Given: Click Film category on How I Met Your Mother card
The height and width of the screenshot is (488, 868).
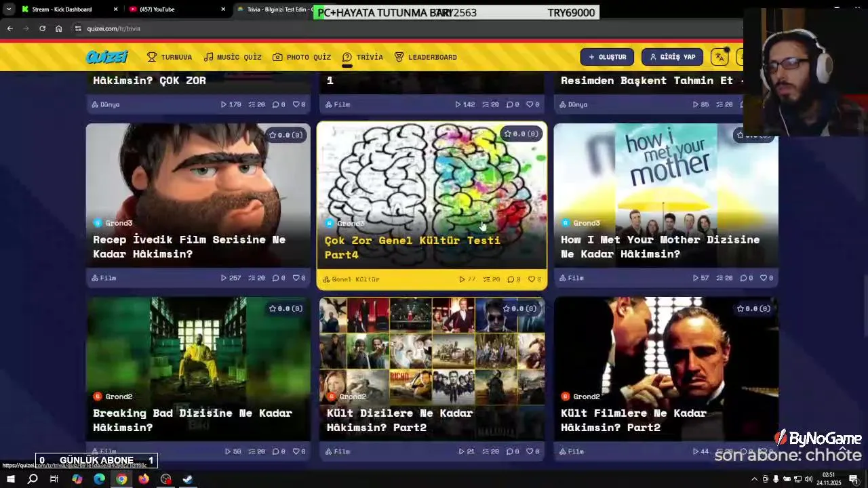Looking at the screenshot, I should 572,278.
